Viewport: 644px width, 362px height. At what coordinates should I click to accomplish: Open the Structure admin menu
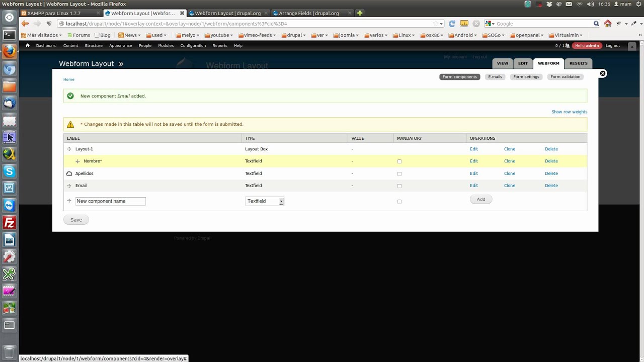click(94, 46)
